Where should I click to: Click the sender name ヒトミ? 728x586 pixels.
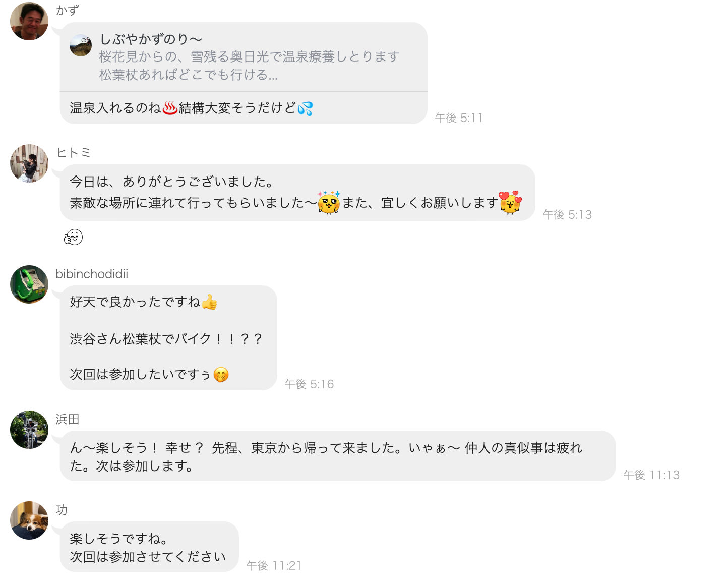(73, 153)
